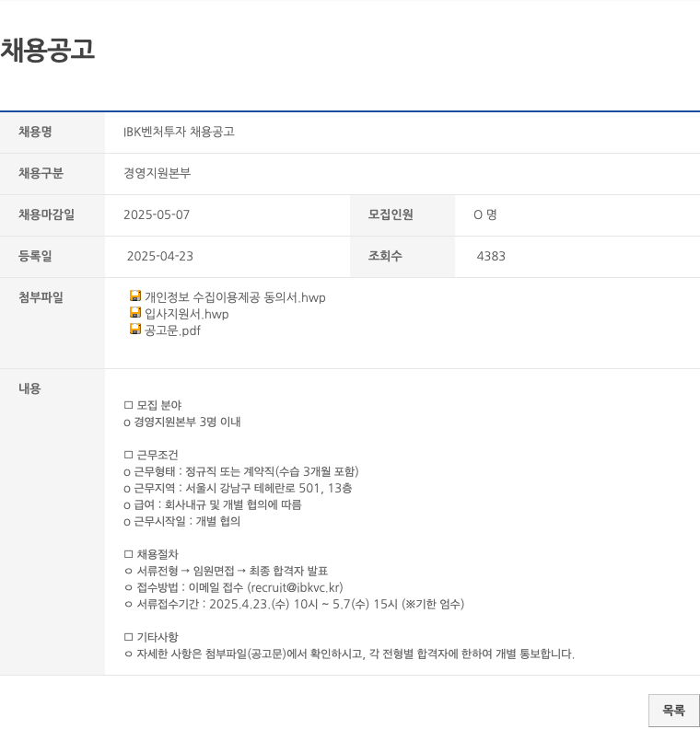The image size is (700, 741).
Task: Click the 채용구분 label cell
Action: coord(52,174)
